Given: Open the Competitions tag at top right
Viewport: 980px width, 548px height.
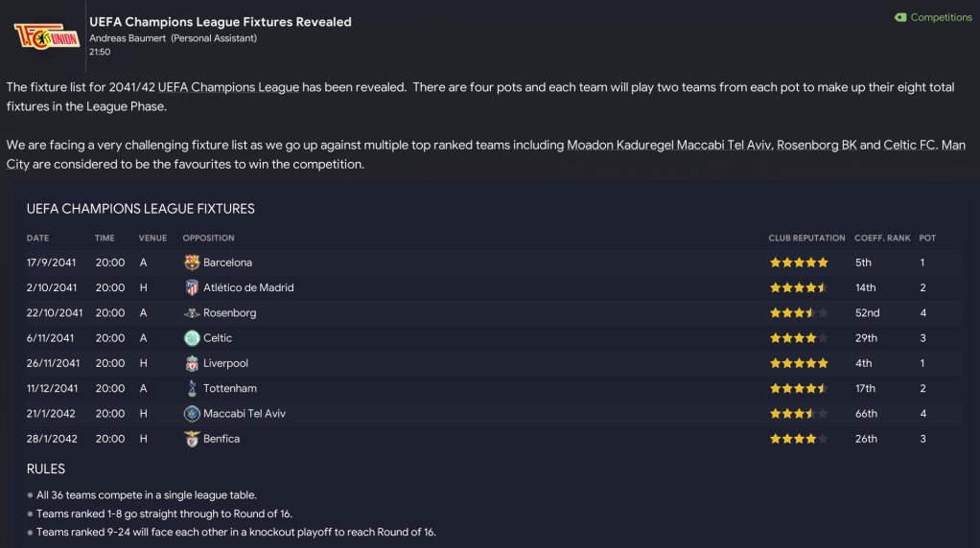Looking at the screenshot, I should (x=933, y=17).
